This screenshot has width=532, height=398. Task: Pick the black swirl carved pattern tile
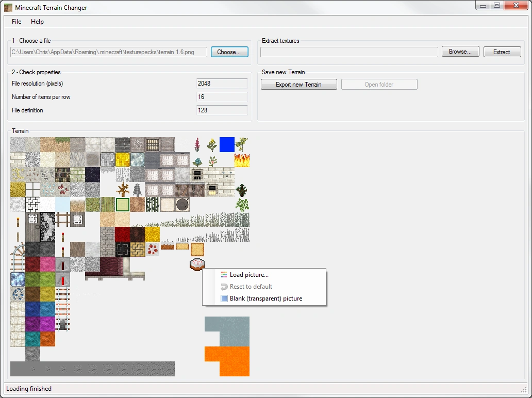123,249
